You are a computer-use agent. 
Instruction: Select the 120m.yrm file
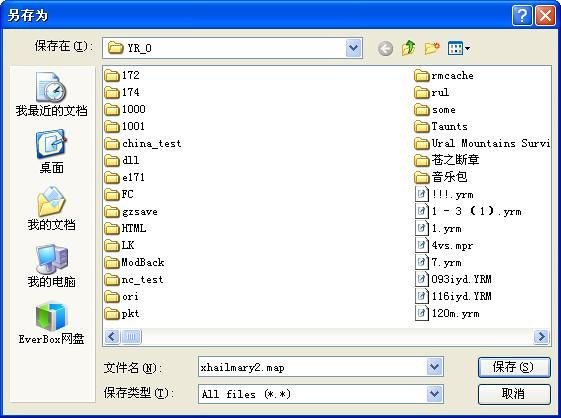(447, 314)
